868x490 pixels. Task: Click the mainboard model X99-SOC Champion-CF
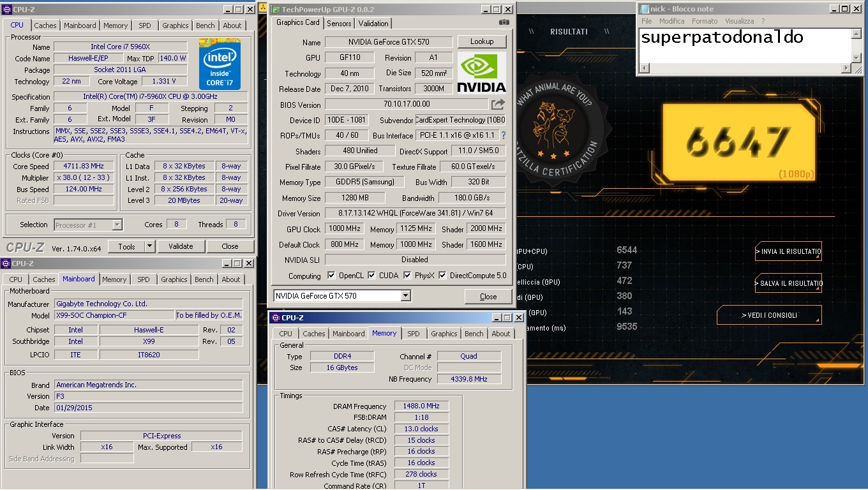(x=114, y=315)
